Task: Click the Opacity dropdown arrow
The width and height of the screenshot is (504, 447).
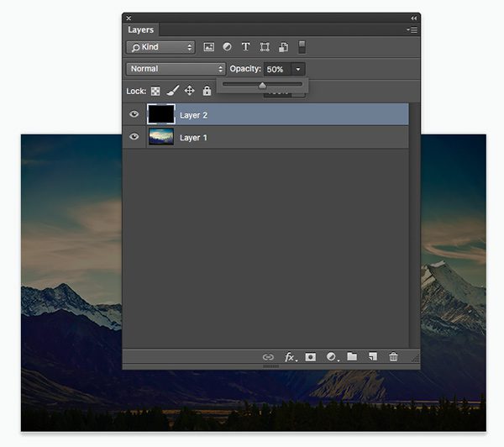Action: [299, 69]
